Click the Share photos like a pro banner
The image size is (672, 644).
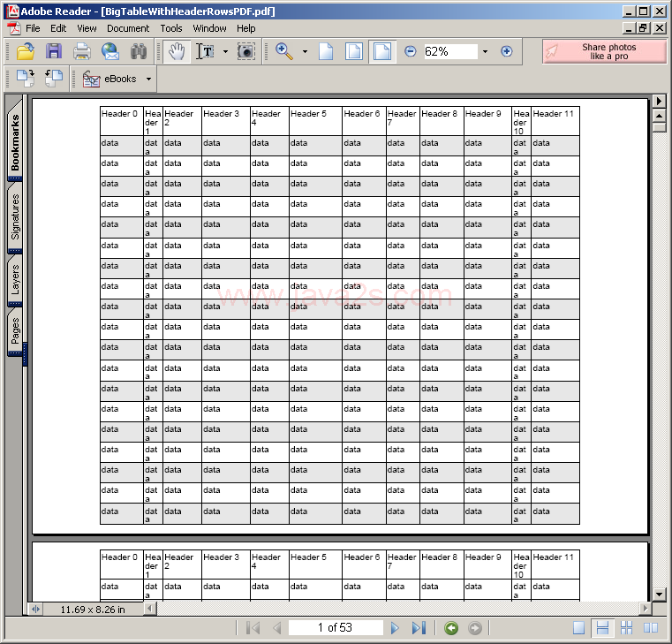604,51
